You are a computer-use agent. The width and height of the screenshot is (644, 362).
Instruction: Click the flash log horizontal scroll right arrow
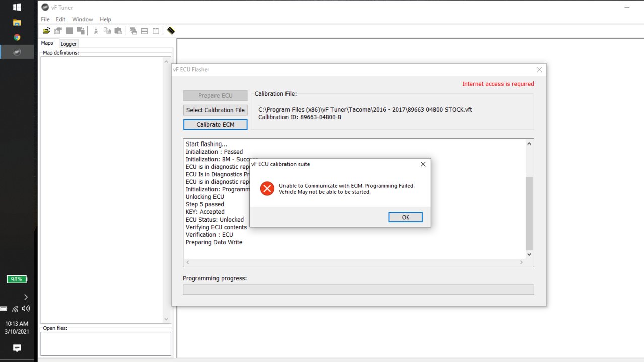tap(521, 262)
